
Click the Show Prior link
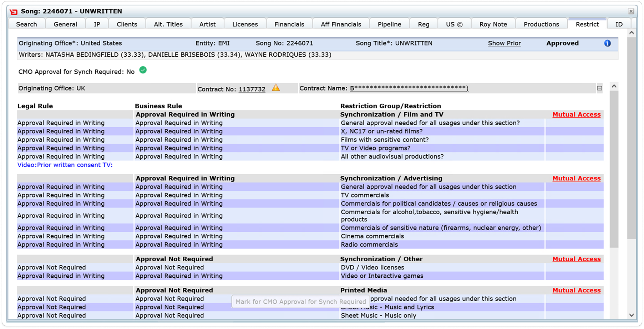[x=504, y=43]
